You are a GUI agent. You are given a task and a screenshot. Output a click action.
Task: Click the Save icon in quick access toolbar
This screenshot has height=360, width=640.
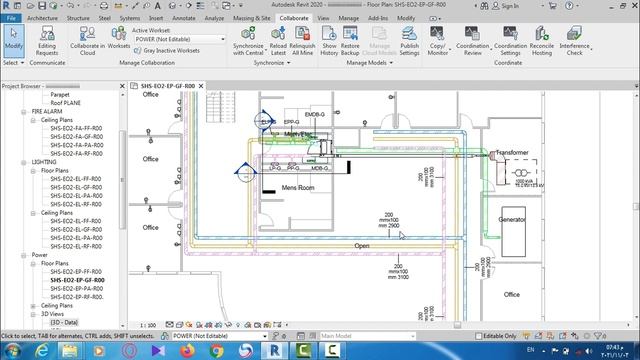point(42,6)
